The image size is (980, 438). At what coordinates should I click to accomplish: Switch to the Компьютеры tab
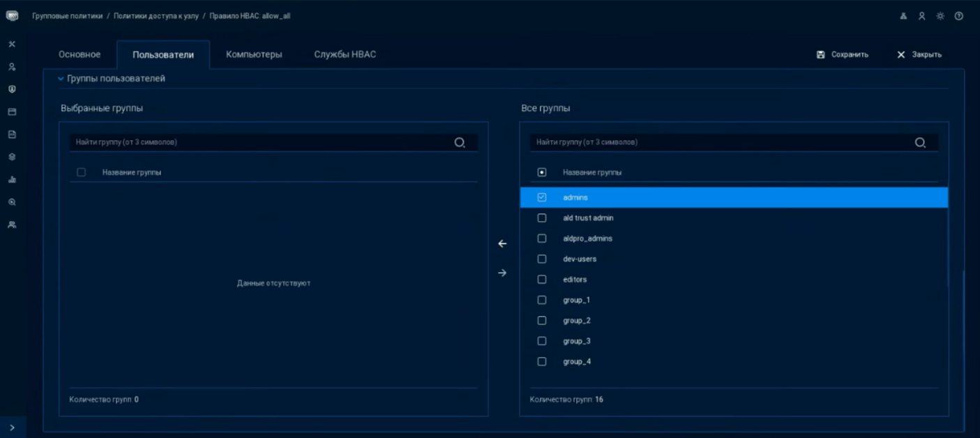tap(254, 54)
